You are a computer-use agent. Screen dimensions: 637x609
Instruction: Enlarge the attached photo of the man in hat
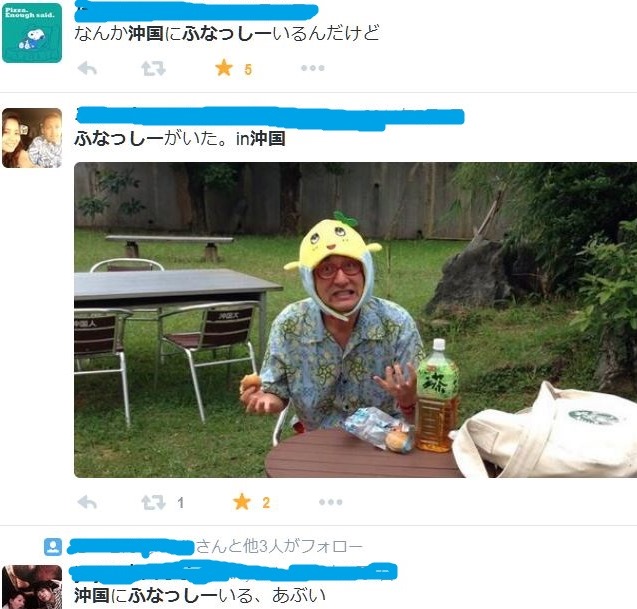tap(355, 320)
